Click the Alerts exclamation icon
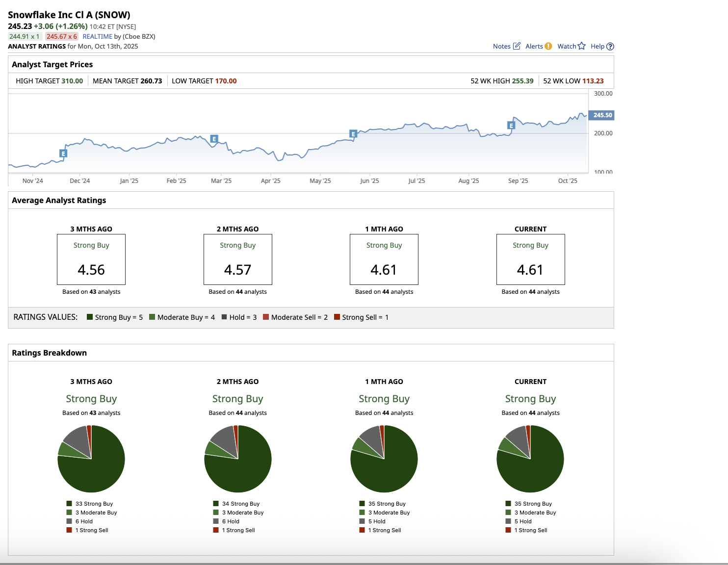The width and height of the screenshot is (728, 565). 548,46
